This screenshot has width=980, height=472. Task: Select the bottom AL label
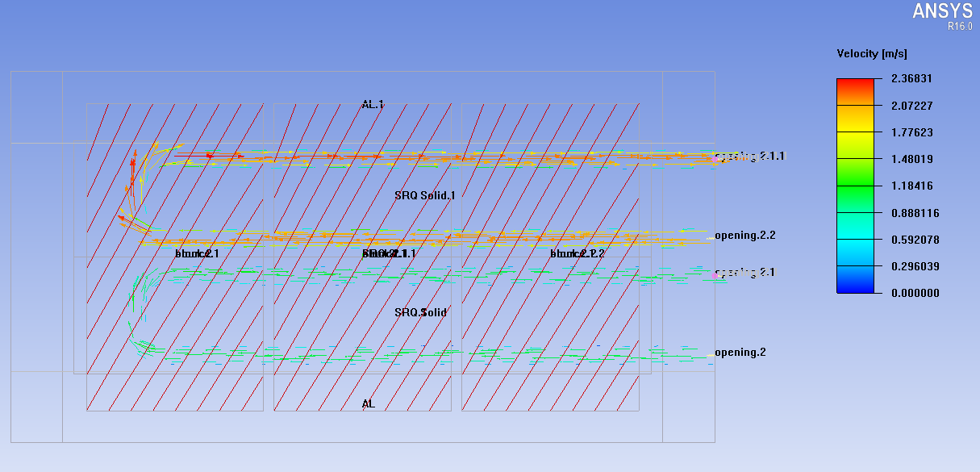(x=369, y=403)
